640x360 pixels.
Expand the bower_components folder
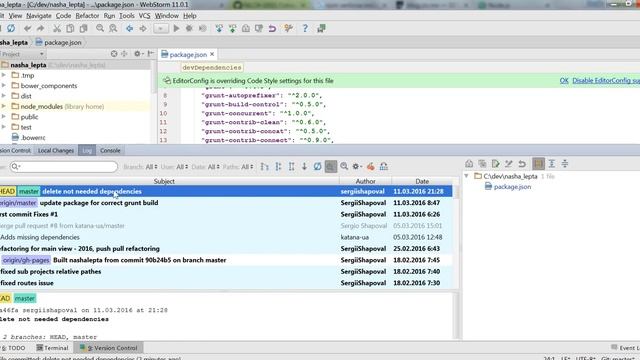4,86
